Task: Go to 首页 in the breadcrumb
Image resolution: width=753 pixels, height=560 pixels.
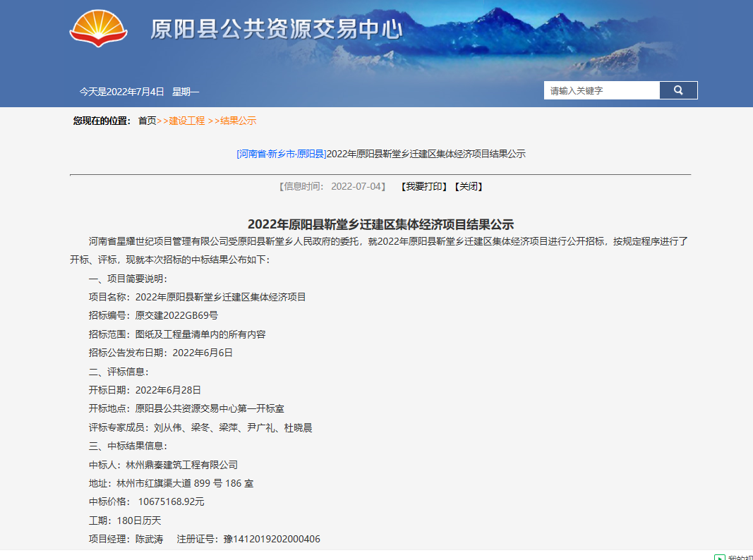Action: tap(147, 121)
